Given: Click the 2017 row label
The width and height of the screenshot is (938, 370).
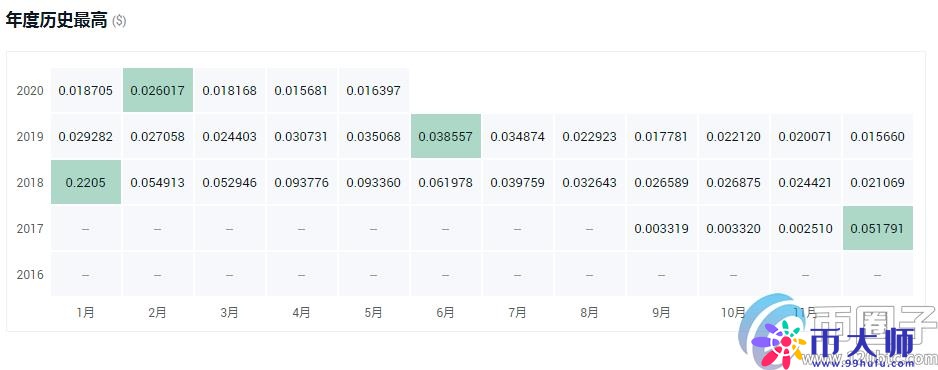Looking at the screenshot, I should coord(30,228).
